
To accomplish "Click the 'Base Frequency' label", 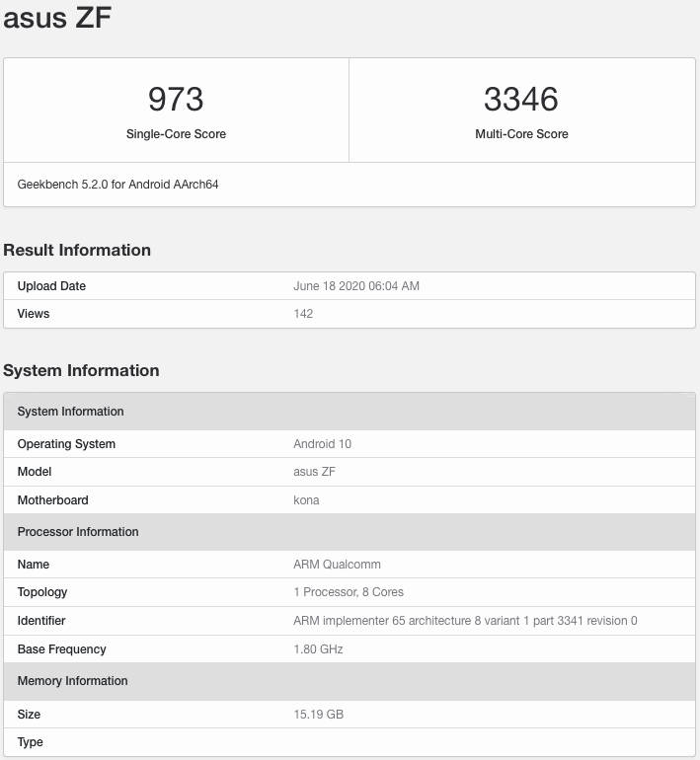I will pos(61,649).
